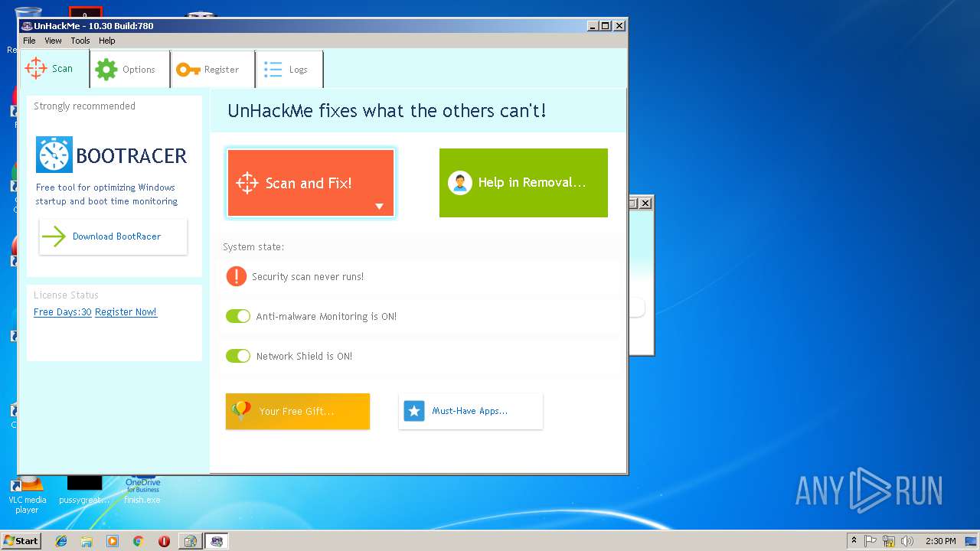Click the orange key Register icon
Image resolution: width=980 pixels, height=551 pixels.
(x=188, y=70)
